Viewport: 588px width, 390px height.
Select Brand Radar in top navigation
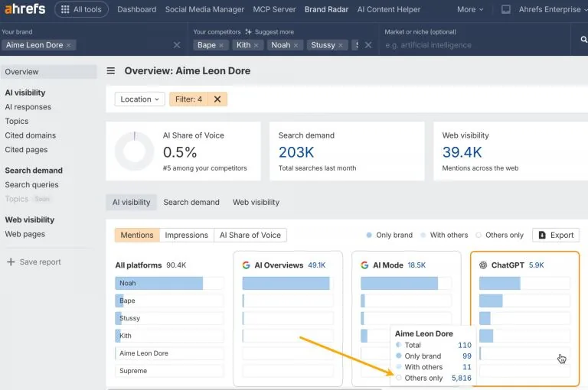click(326, 9)
